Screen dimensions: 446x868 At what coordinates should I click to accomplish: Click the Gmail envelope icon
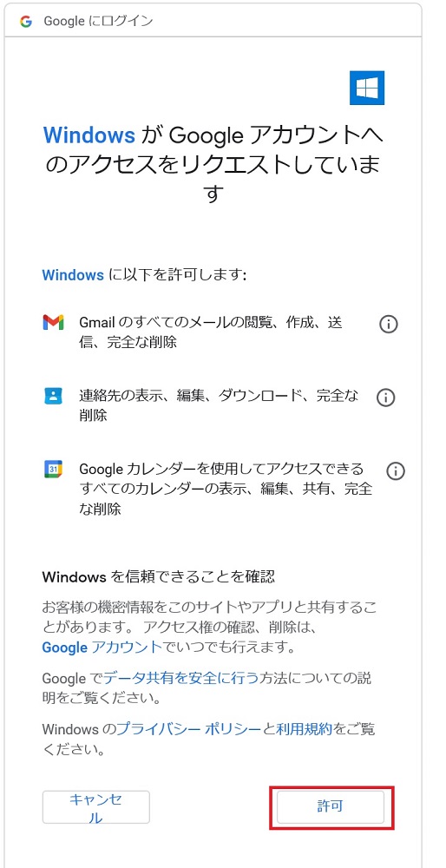coord(54,322)
